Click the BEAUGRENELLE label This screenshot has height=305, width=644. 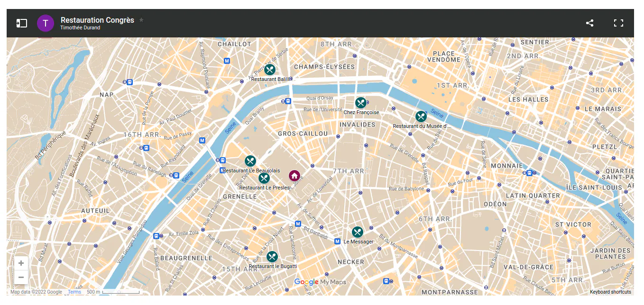pyautogui.click(x=186, y=258)
